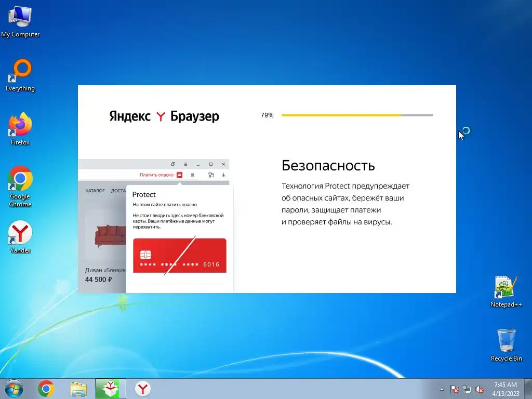
Task: Click the red warning icon next to Платить опасно
Action: 179,175
